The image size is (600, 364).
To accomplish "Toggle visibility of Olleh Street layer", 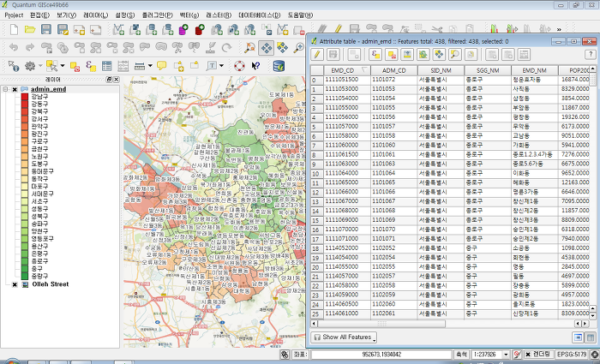I will coord(15,284).
